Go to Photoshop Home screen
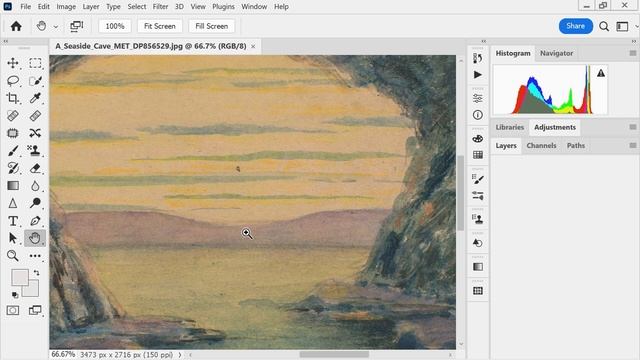640x360 pixels. pos(16,26)
